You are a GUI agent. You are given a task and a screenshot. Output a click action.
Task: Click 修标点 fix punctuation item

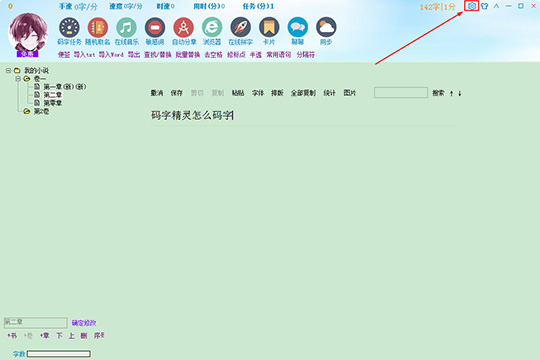coord(236,55)
